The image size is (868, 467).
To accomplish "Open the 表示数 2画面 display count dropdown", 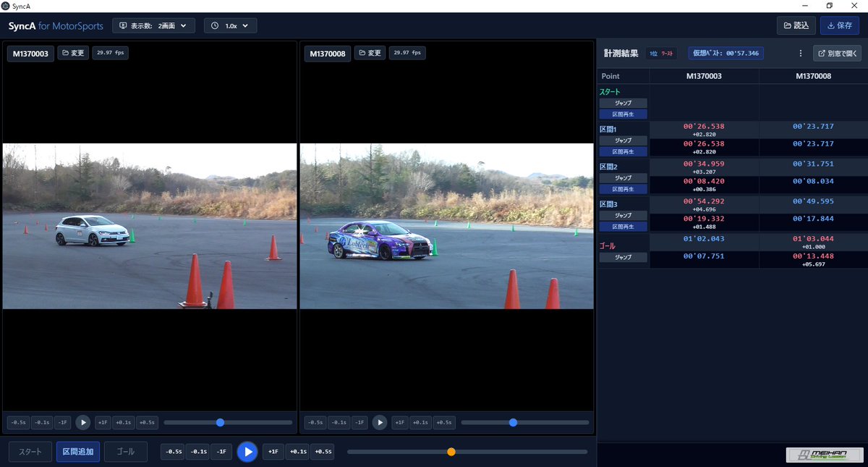I will tap(153, 25).
